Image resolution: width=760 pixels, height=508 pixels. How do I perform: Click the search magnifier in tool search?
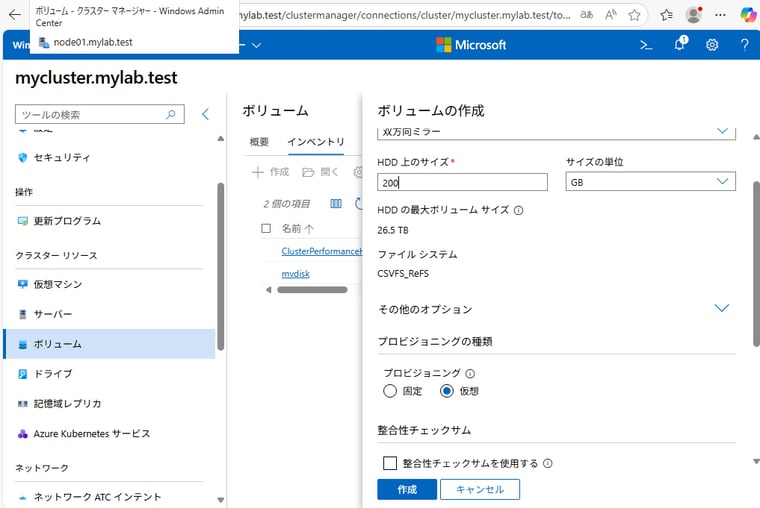[x=171, y=114]
